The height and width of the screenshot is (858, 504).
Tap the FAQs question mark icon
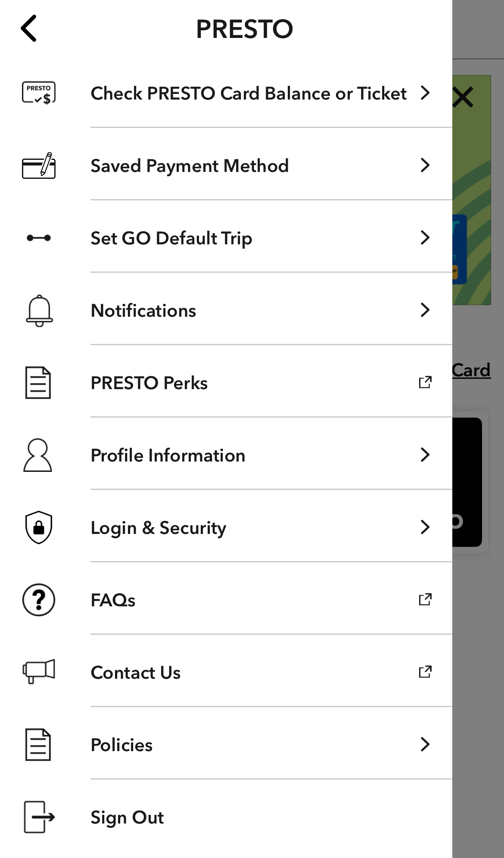(x=39, y=600)
